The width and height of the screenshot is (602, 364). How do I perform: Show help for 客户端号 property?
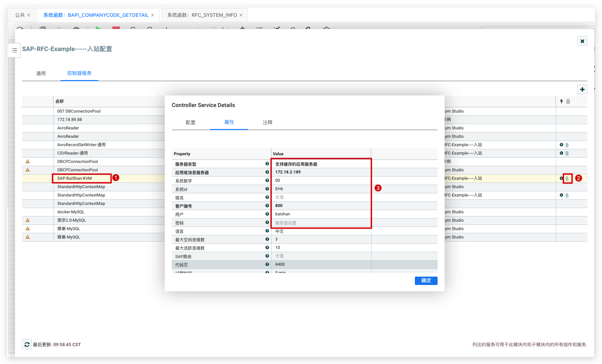267,206
